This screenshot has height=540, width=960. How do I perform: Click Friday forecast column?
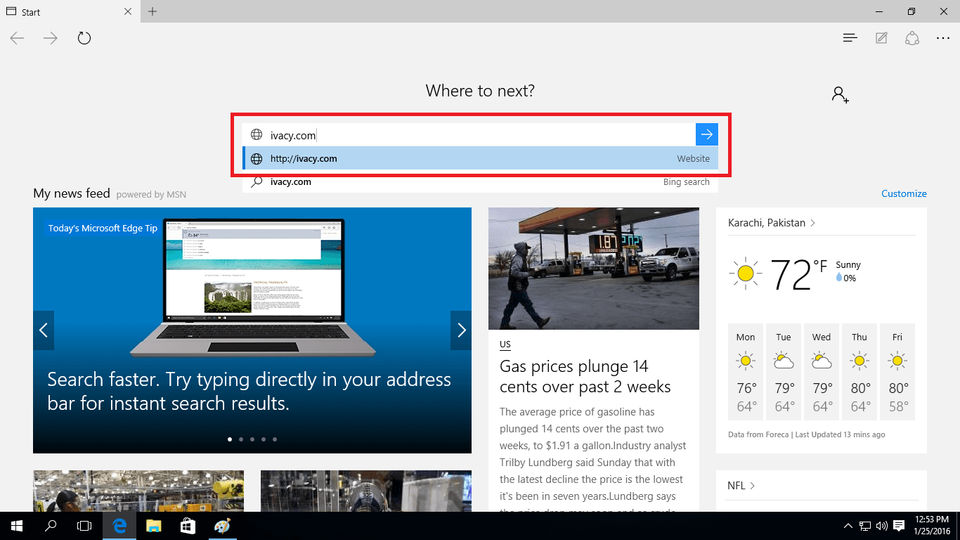pyautogui.click(x=897, y=371)
